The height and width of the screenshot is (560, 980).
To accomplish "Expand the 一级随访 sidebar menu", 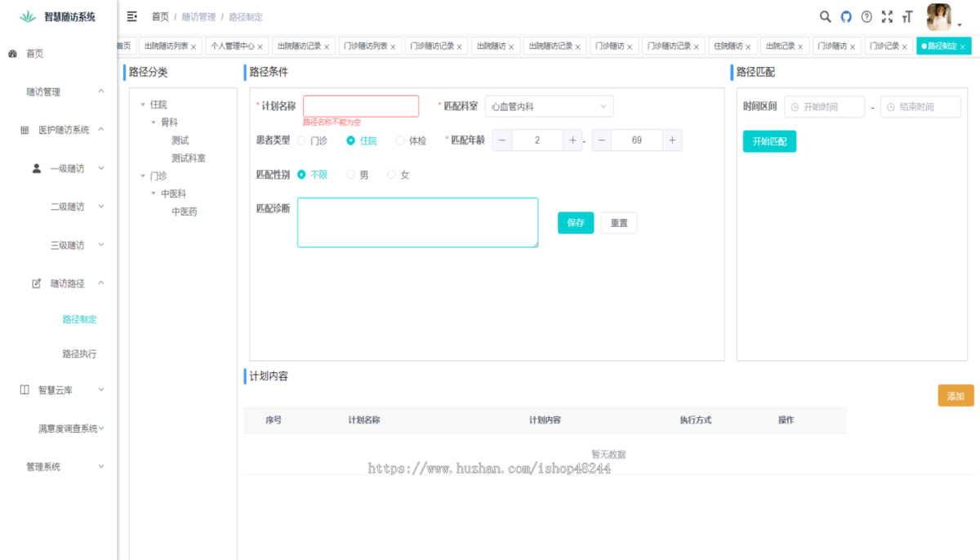I will [101, 168].
